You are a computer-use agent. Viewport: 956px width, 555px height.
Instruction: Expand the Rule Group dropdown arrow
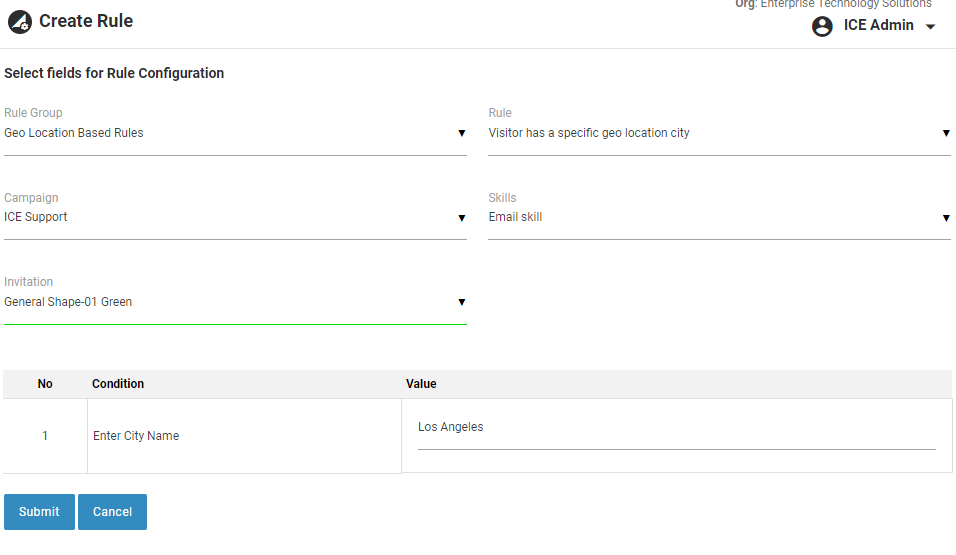click(x=461, y=133)
